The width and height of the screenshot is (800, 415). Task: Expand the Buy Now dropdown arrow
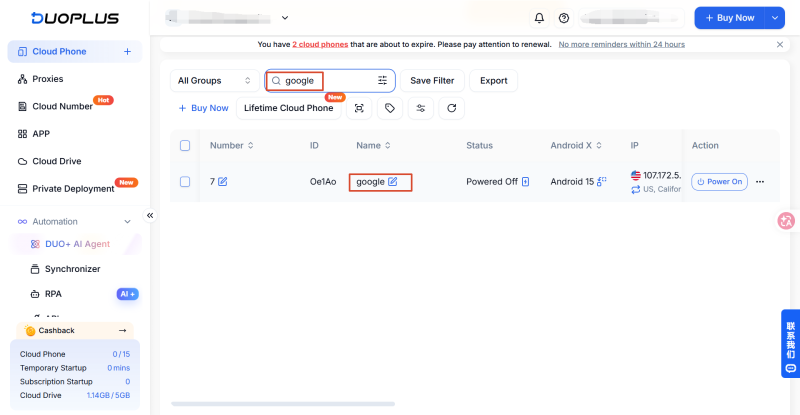pos(774,18)
